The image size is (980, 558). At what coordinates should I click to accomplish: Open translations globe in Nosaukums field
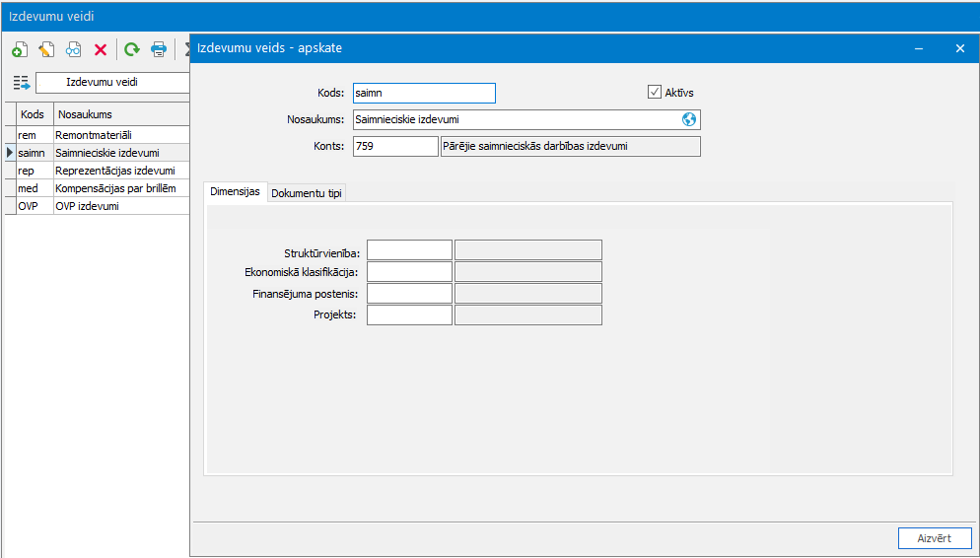coord(689,119)
